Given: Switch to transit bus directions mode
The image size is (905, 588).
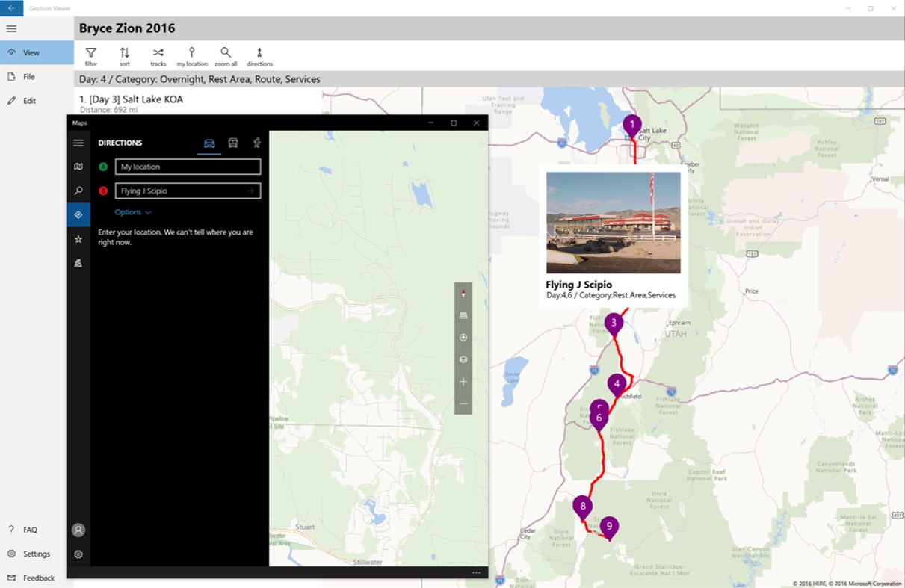Looking at the screenshot, I should click(233, 143).
